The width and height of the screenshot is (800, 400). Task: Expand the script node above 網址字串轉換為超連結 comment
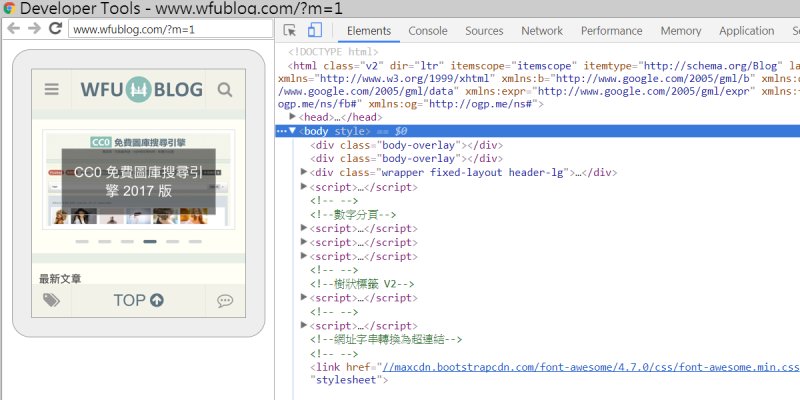[304, 324]
